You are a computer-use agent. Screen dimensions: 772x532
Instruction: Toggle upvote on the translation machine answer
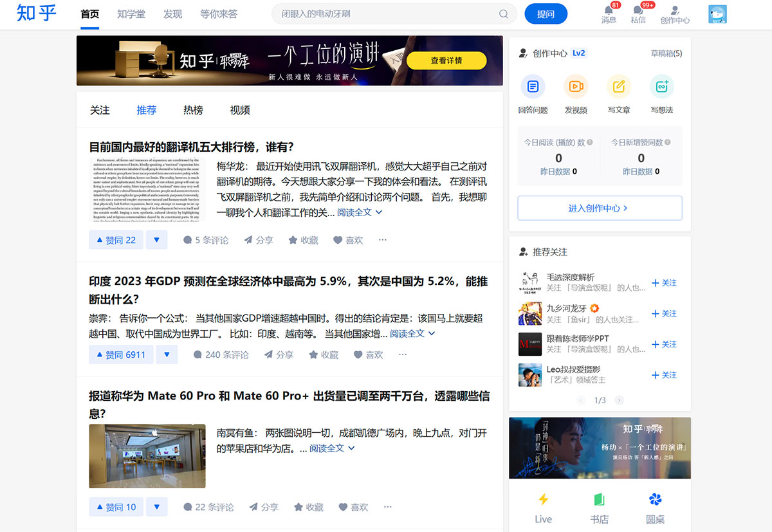[116, 239]
